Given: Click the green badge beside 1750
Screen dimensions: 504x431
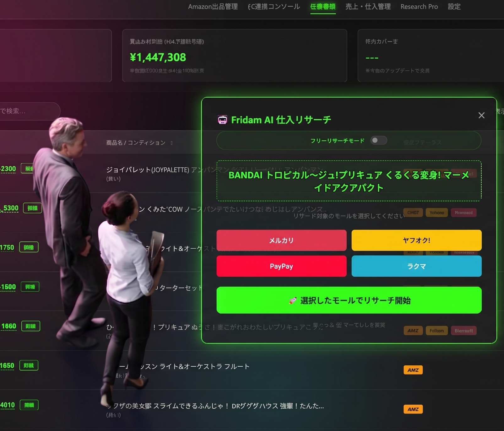Looking at the screenshot, I should point(29,247).
